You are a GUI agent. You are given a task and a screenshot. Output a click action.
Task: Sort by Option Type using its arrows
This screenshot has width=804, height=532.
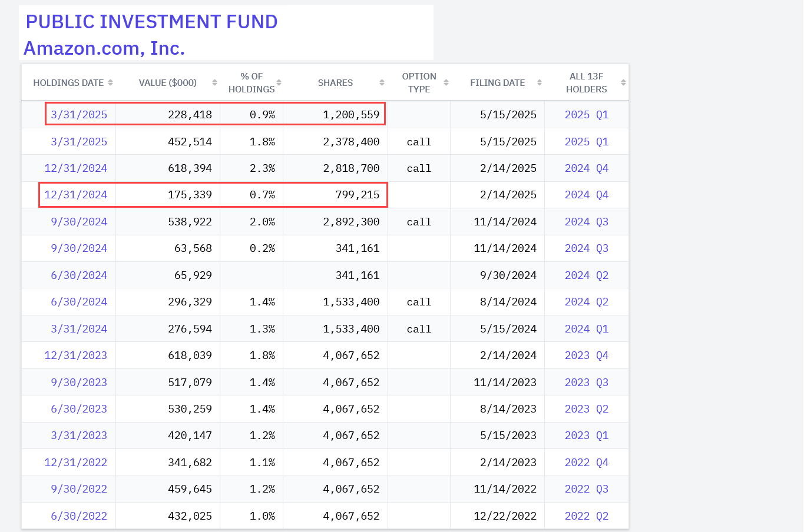pyautogui.click(x=446, y=83)
